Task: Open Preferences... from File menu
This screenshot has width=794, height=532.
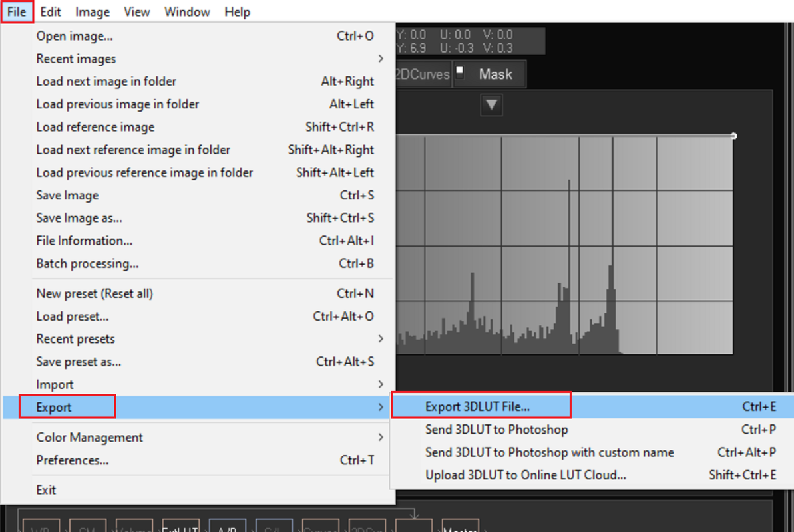Action: (x=198, y=460)
